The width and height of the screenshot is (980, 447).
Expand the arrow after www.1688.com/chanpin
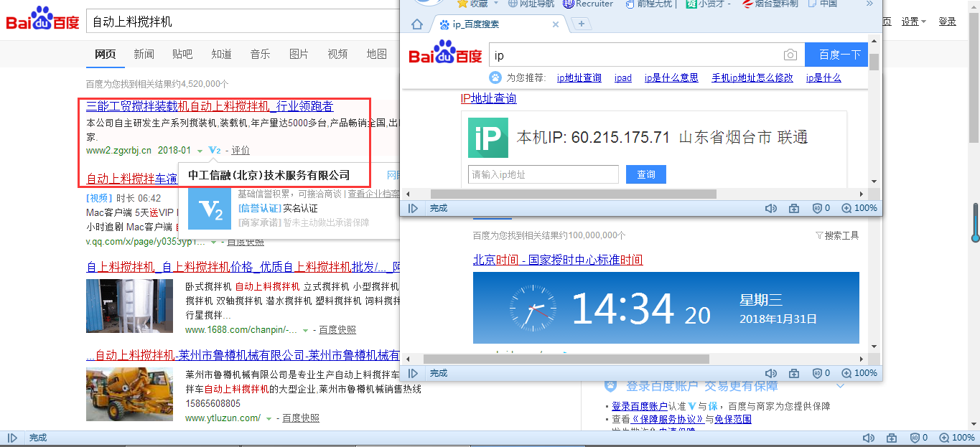click(306, 330)
